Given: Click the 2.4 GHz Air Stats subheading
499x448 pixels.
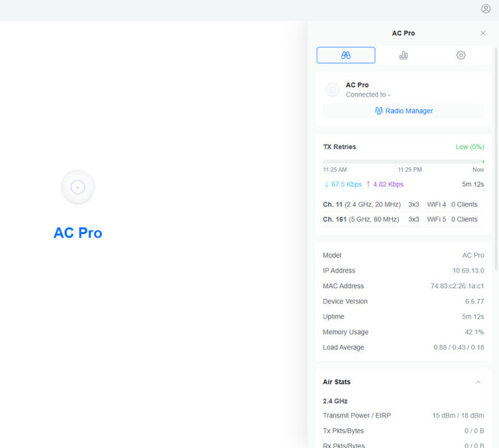Looking at the screenshot, I should pos(335,401).
